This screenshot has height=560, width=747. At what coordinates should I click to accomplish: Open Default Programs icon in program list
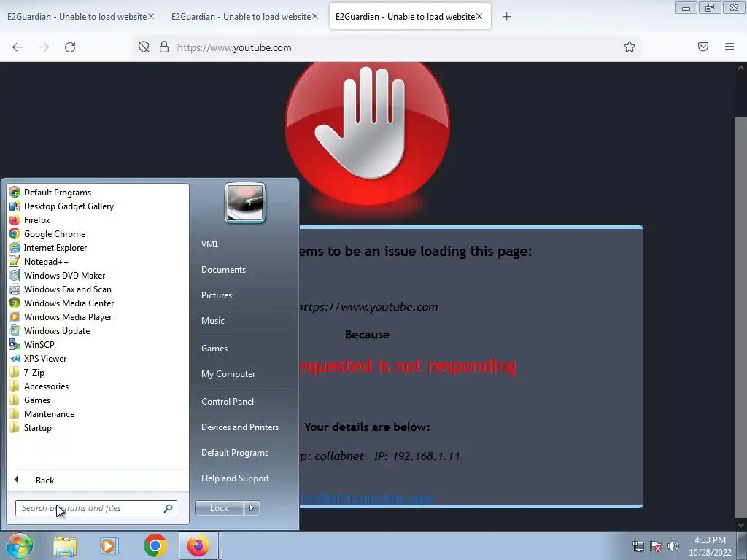15,192
